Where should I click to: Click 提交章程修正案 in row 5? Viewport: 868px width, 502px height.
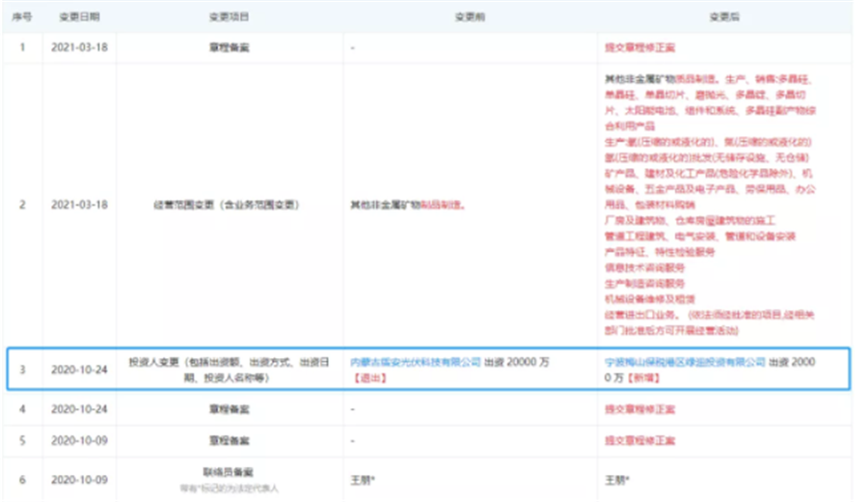(x=637, y=440)
